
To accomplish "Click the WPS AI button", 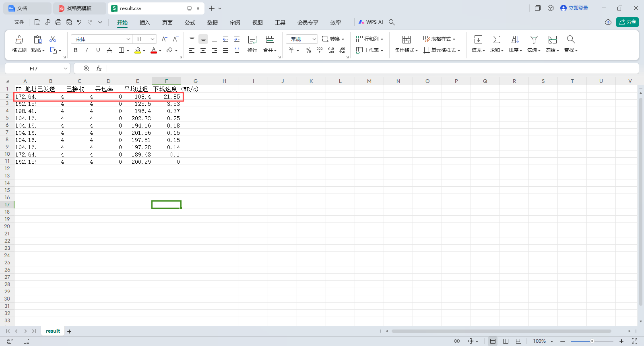I will point(371,22).
